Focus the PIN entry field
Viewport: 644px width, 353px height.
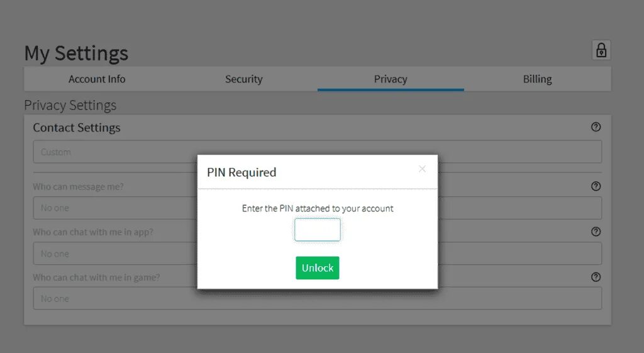click(318, 230)
